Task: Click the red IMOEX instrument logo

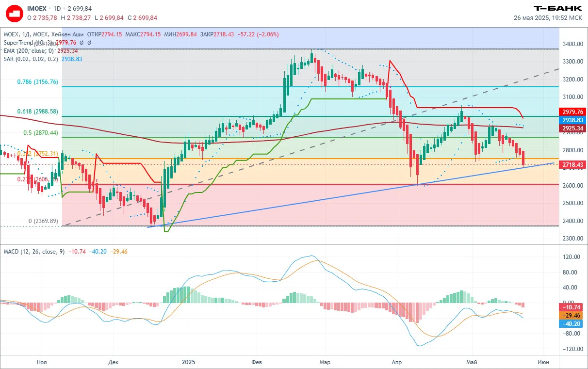Action: (15, 14)
